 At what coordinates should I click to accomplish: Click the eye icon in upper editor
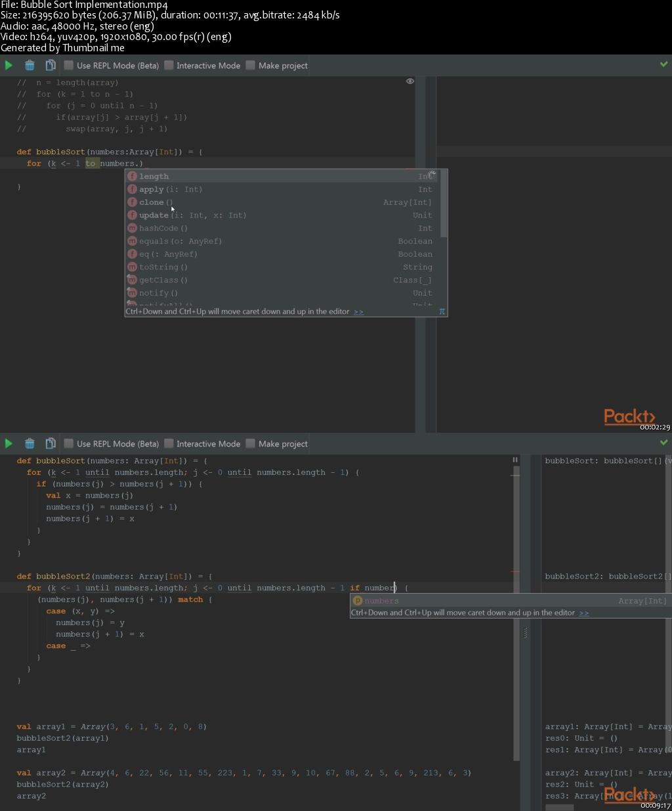(410, 81)
